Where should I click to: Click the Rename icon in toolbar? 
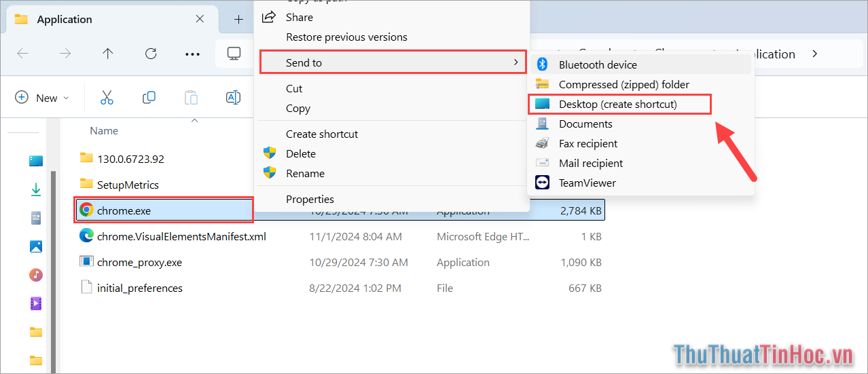[233, 98]
